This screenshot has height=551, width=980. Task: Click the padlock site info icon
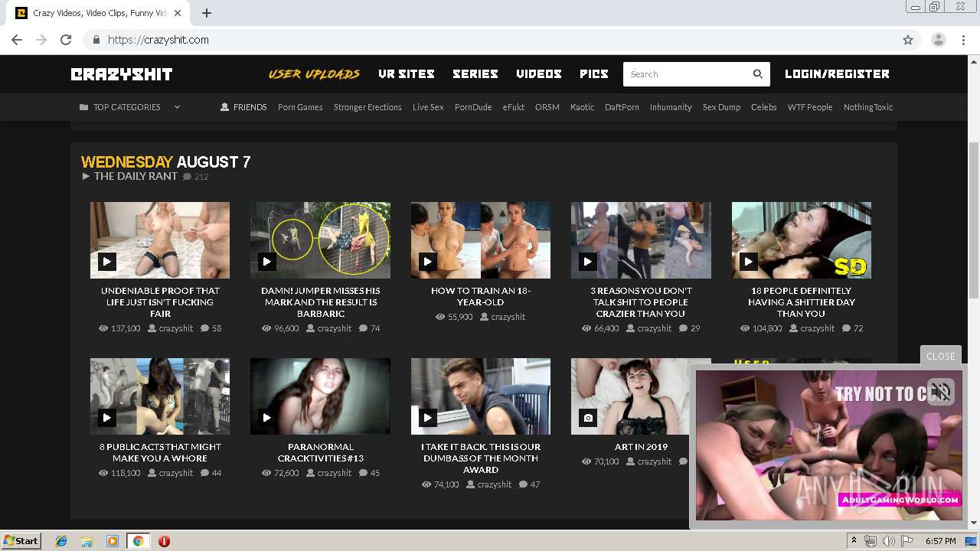point(96,40)
